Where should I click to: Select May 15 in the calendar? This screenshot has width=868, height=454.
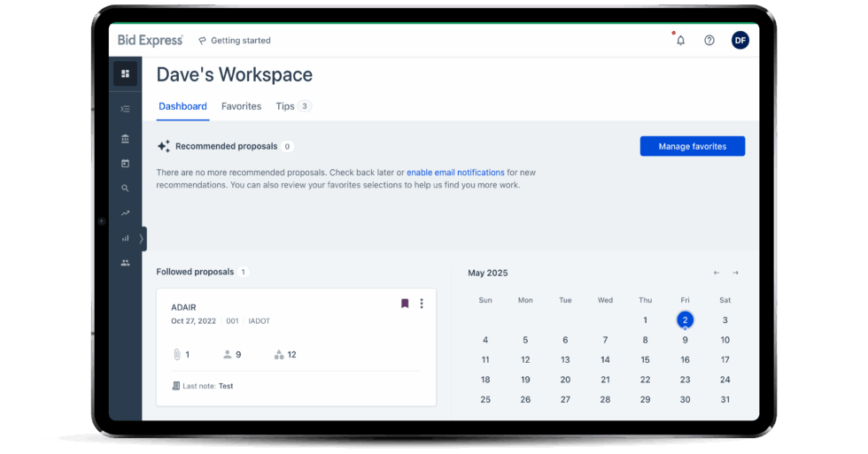645,360
